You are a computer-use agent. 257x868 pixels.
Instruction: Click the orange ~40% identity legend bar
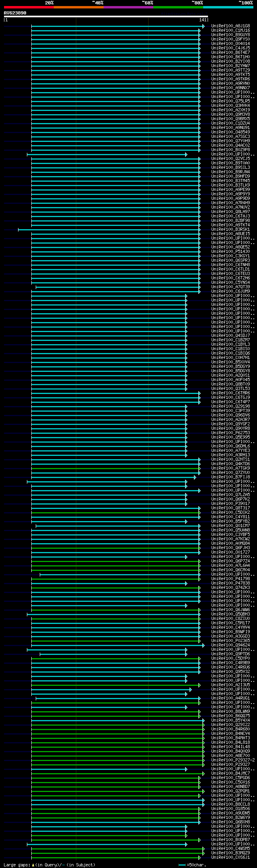(79, 7)
